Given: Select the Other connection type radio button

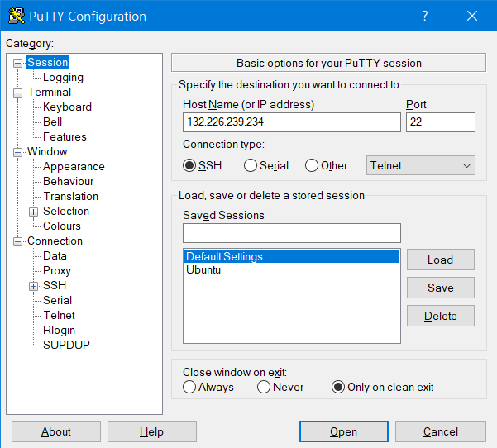Looking at the screenshot, I should pos(311,165).
